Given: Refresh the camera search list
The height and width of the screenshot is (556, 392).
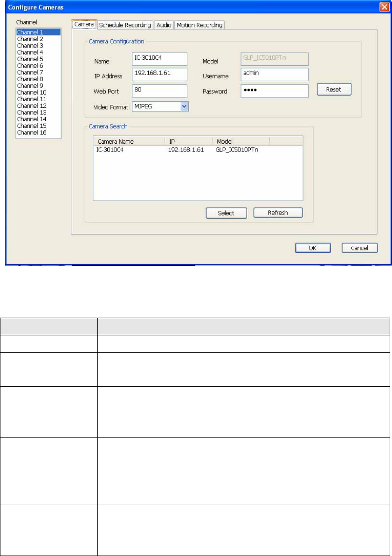Looking at the screenshot, I should click(x=278, y=213).
